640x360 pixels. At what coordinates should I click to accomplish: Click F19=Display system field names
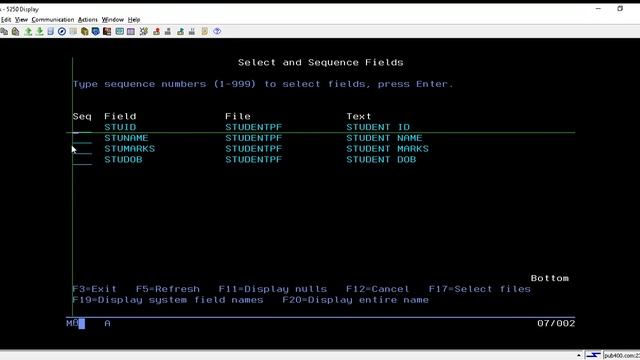[168, 300]
